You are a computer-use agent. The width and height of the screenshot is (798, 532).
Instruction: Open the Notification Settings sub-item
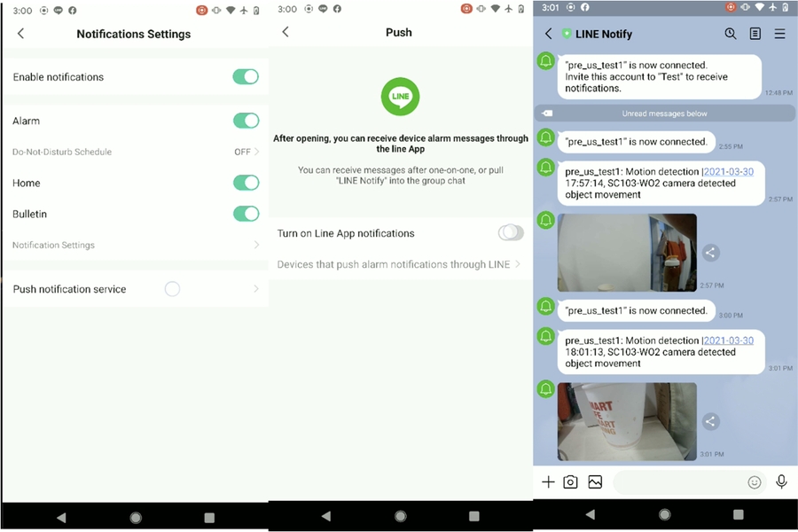(133, 245)
